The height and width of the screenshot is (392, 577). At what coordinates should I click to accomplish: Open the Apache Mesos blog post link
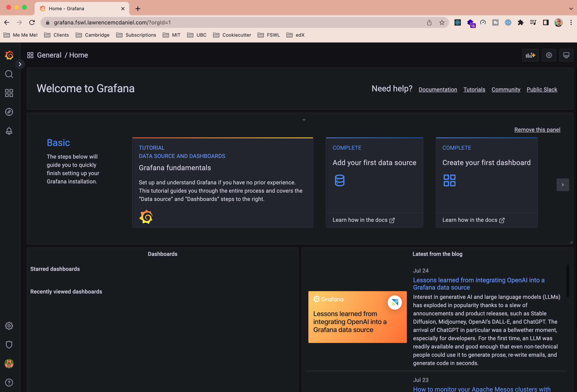[482, 389]
